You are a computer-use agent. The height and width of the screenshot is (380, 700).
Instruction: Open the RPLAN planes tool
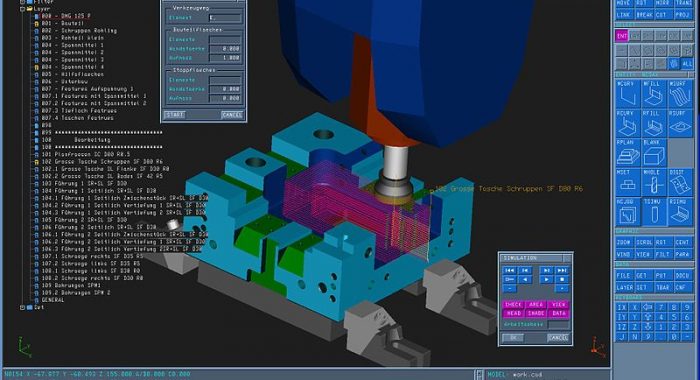(628, 152)
